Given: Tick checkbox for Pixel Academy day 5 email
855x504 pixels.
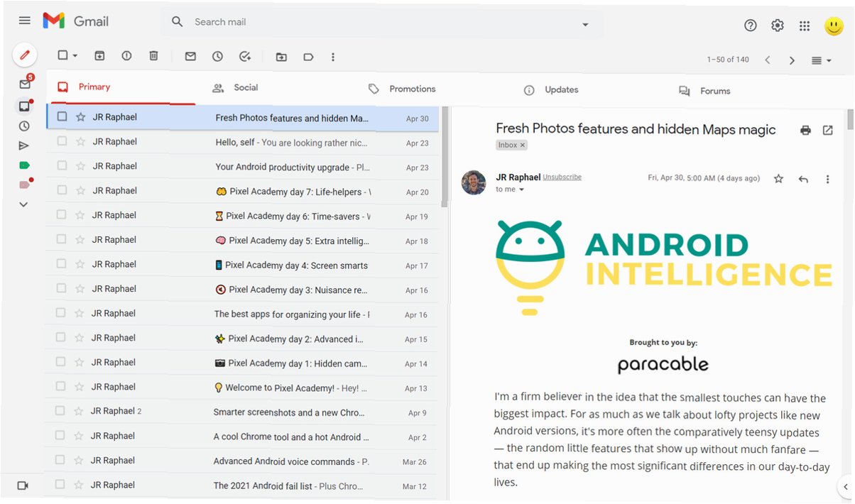Looking at the screenshot, I should point(62,239).
